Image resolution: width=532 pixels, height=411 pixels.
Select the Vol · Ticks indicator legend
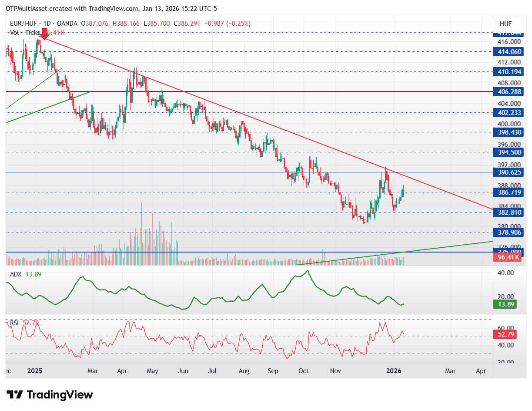point(24,32)
